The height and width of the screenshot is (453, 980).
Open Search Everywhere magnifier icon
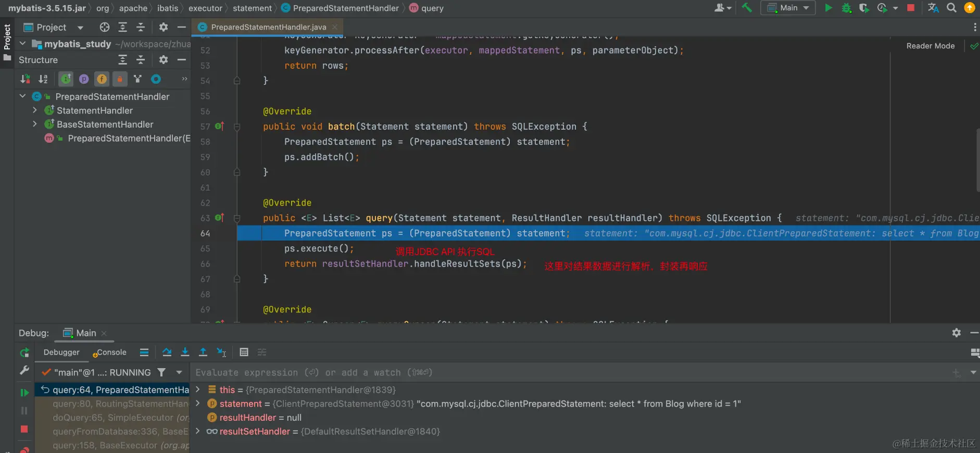(x=951, y=8)
